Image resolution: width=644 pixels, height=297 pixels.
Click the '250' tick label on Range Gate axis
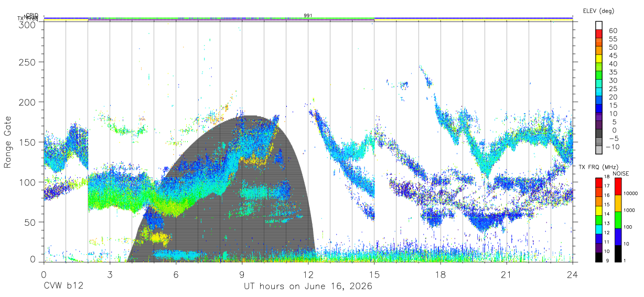(27, 62)
